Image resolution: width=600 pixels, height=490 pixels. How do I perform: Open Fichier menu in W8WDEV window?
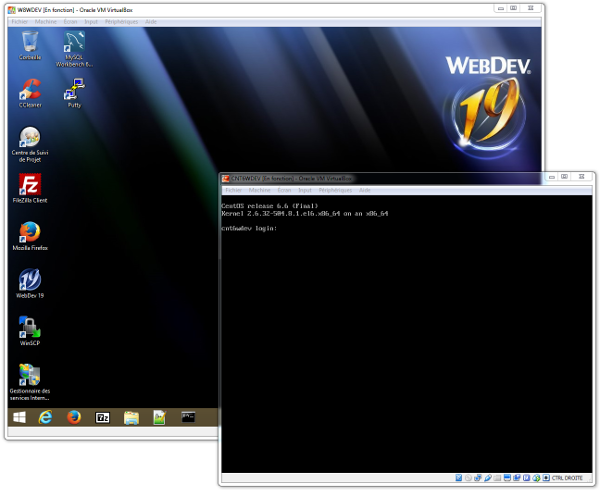(x=20, y=22)
